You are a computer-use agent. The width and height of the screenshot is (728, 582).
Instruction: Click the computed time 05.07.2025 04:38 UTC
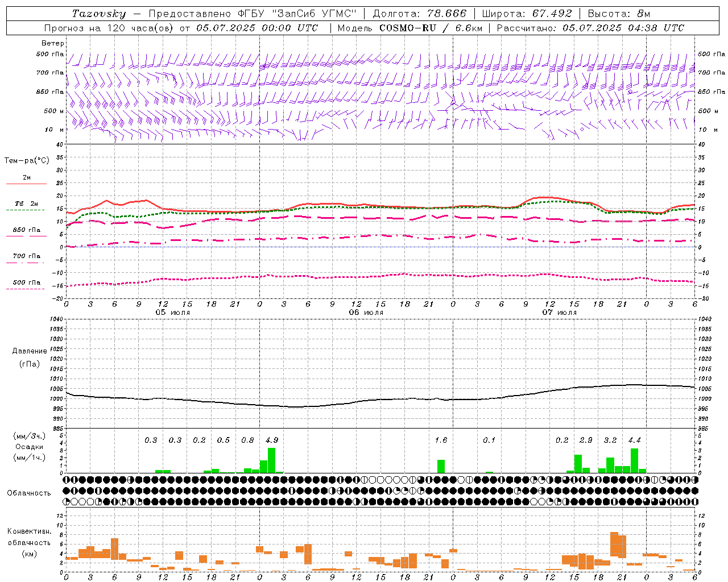[623, 28]
